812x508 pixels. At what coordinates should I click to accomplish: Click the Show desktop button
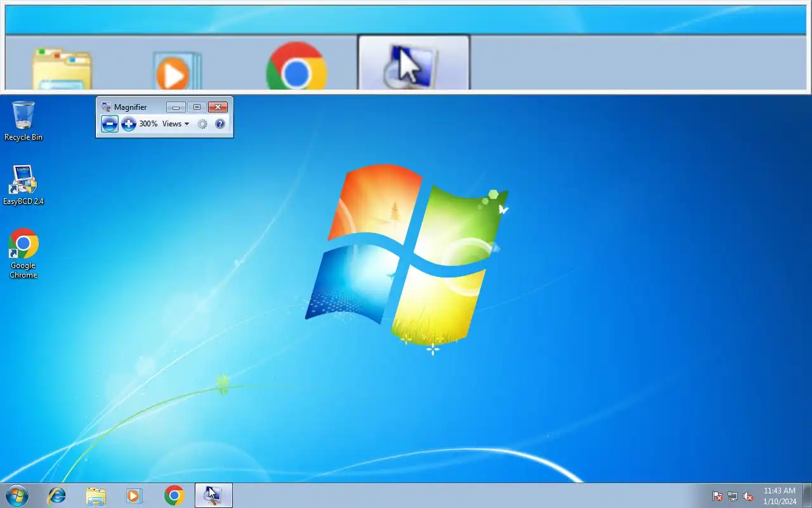point(807,495)
